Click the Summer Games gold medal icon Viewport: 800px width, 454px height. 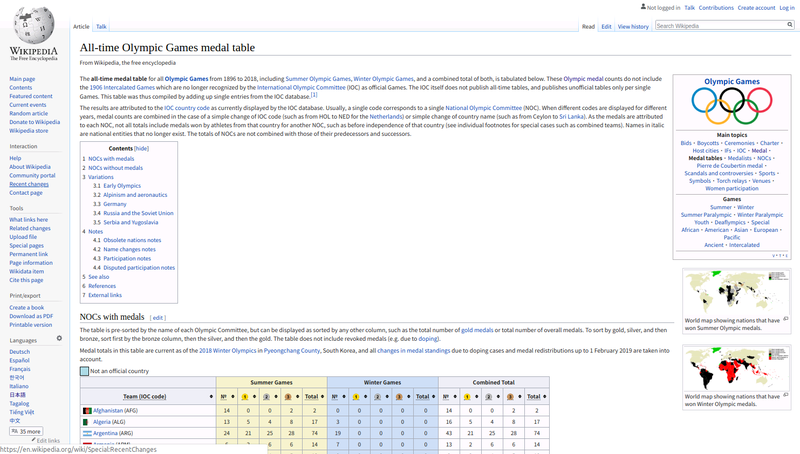pos(245,396)
